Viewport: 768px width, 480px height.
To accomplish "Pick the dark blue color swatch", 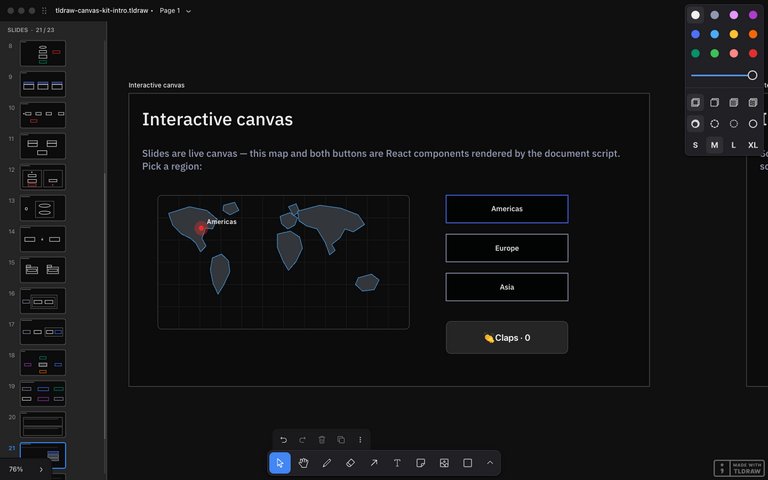I will (x=695, y=34).
